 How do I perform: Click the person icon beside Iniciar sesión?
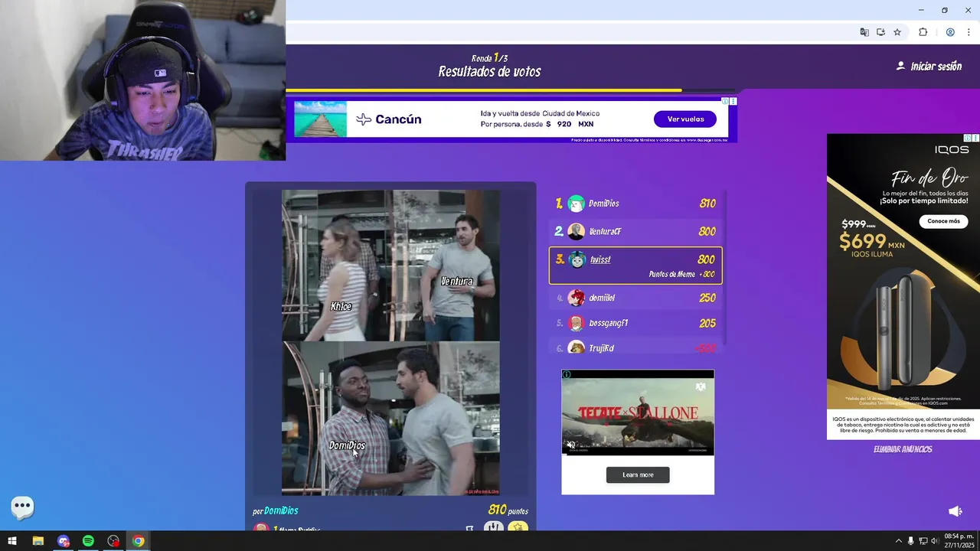[900, 66]
